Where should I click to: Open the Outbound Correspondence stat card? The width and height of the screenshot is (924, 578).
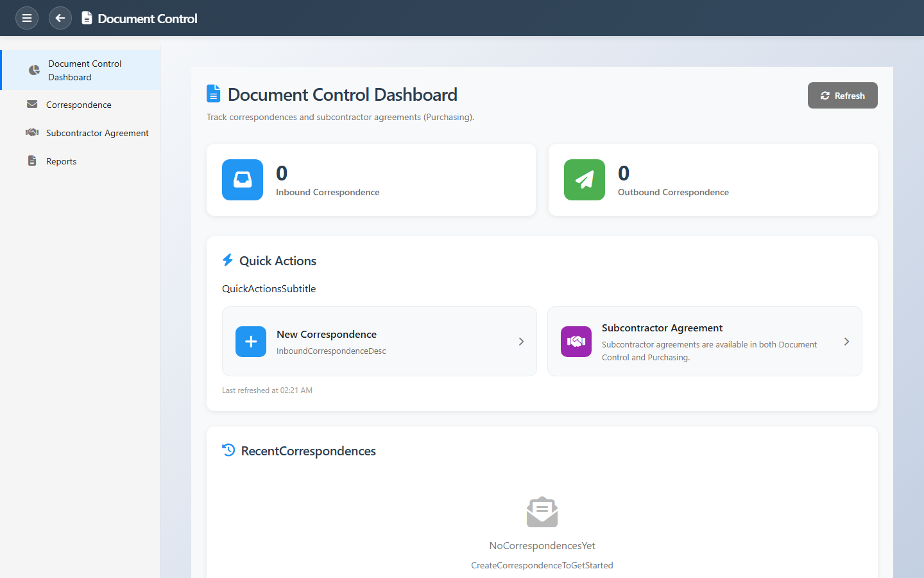pyautogui.click(x=712, y=180)
